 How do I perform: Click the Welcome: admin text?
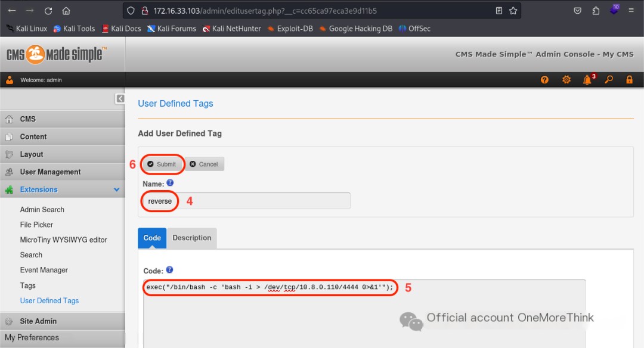[41, 80]
